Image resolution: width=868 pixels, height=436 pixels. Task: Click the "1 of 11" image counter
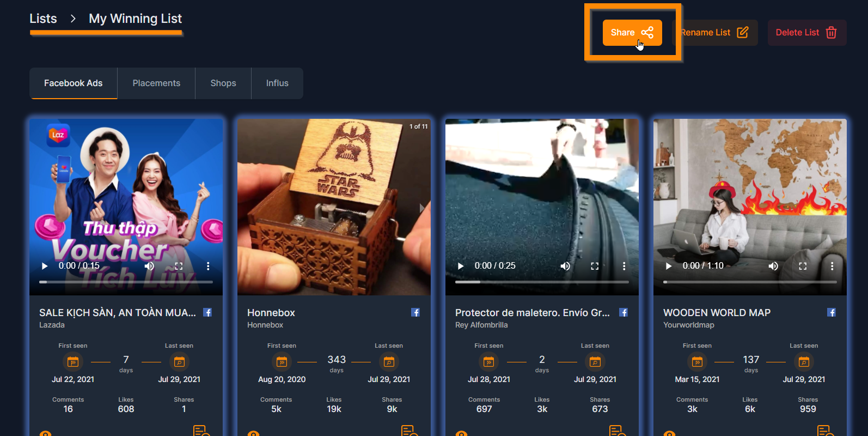(x=419, y=126)
